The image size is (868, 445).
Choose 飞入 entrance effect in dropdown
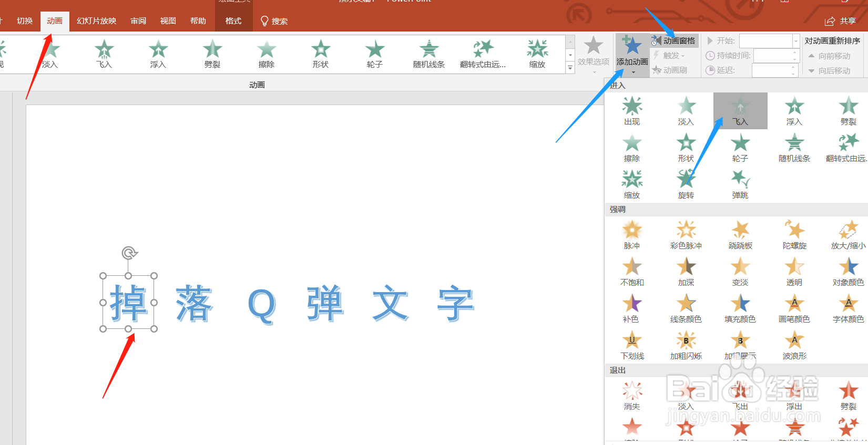[740, 111]
